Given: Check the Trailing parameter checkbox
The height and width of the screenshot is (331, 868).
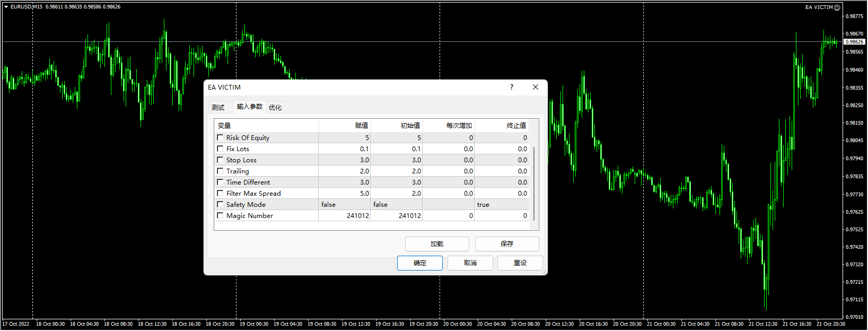Looking at the screenshot, I should 220,171.
